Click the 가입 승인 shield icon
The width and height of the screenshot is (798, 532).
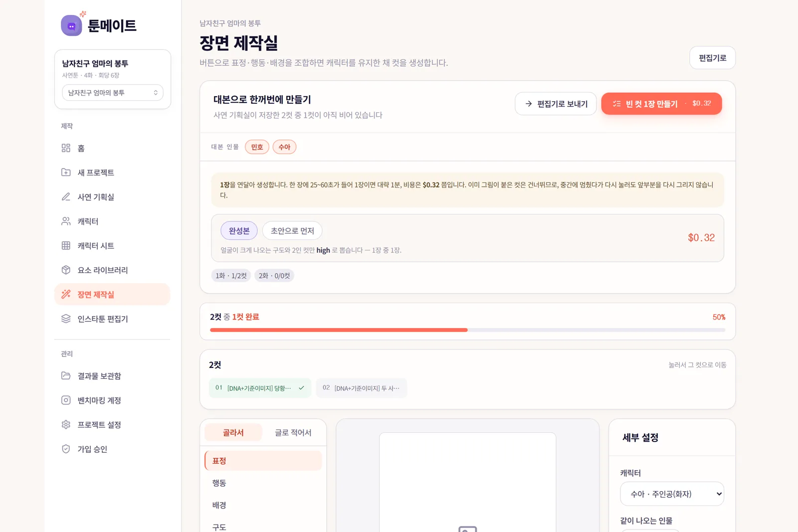tap(66, 449)
